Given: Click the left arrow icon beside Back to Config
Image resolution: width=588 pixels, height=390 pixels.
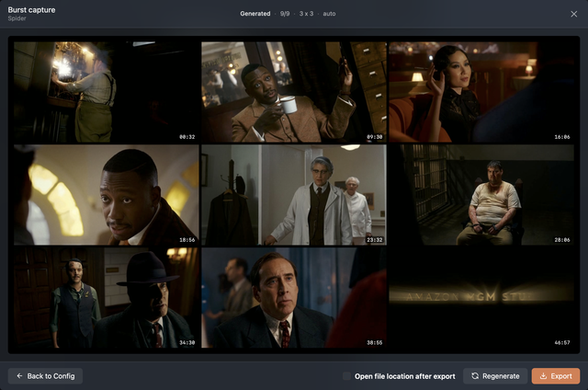Looking at the screenshot, I should (x=19, y=375).
